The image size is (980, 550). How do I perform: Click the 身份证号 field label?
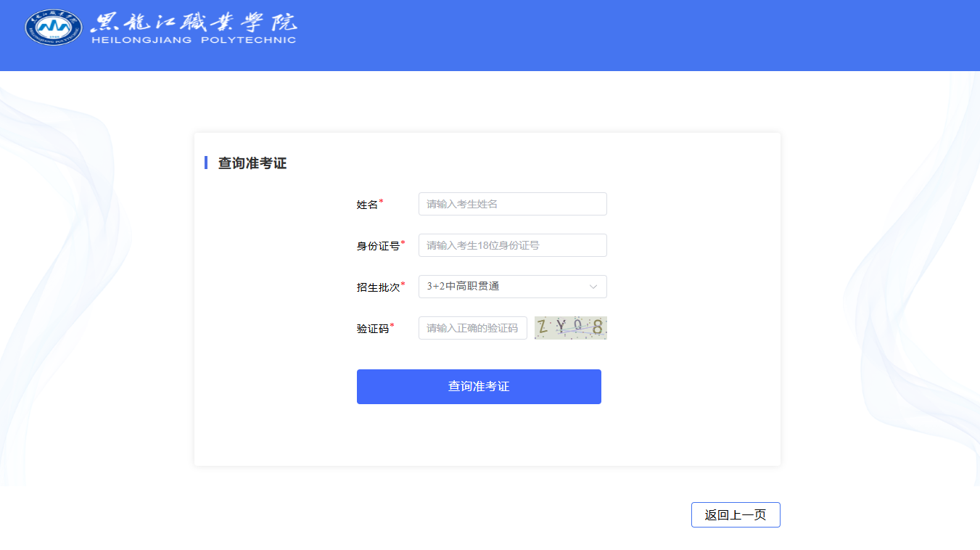pos(378,246)
